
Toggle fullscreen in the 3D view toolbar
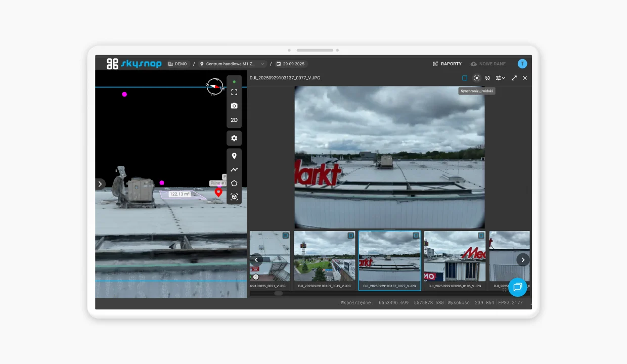pyautogui.click(x=234, y=93)
